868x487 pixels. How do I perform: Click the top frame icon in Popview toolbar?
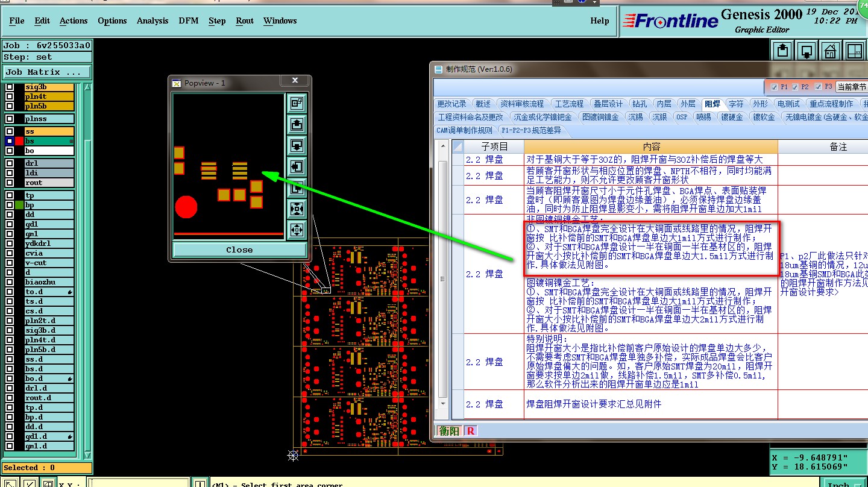297,103
